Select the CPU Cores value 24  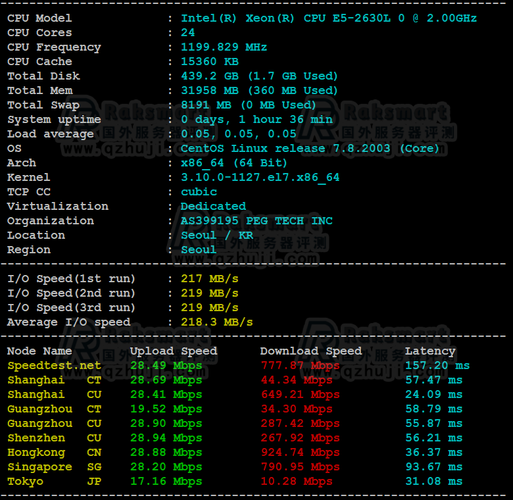pyautogui.click(x=188, y=32)
